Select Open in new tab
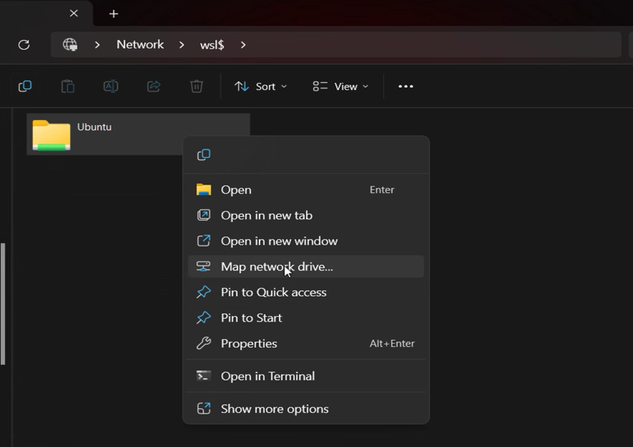The height and width of the screenshot is (447, 633). tap(266, 215)
